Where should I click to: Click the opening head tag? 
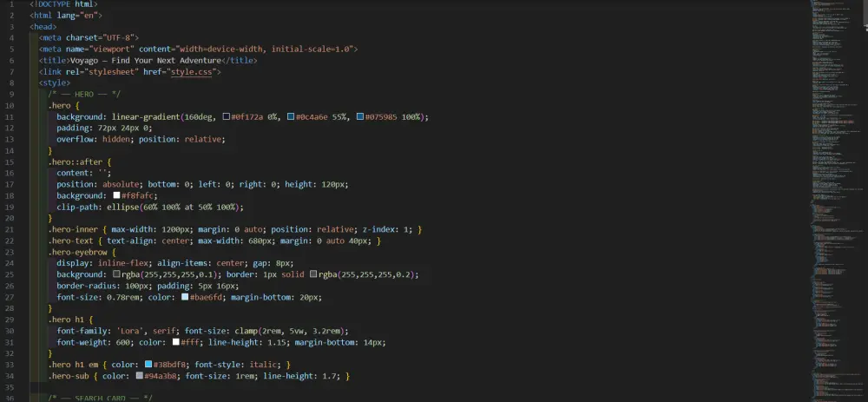click(x=43, y=27)
